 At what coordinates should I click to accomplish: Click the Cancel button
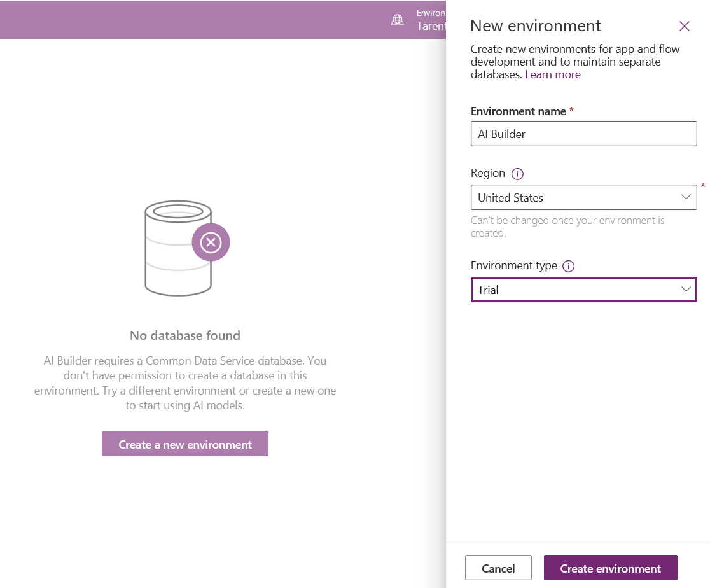coord(498,568)
